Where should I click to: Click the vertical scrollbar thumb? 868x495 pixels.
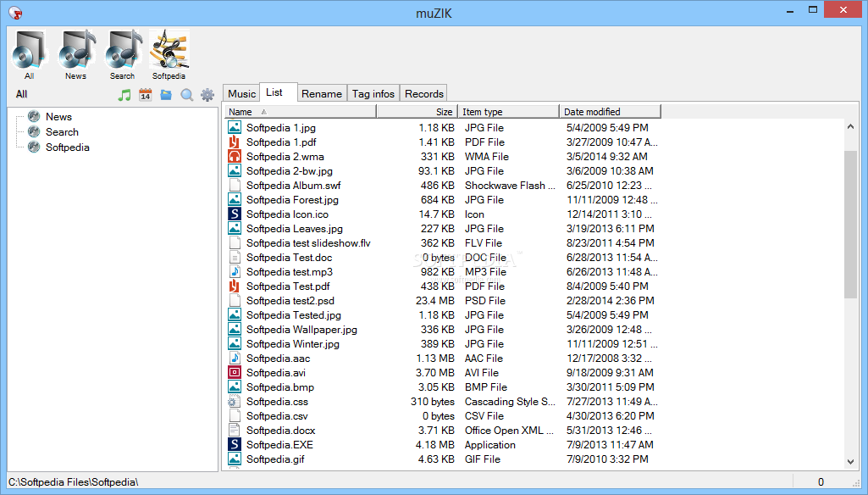(x=850, y=225)
